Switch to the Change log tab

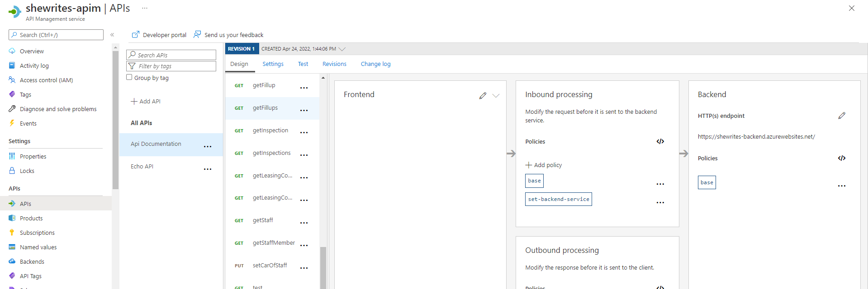coord(375,64)
